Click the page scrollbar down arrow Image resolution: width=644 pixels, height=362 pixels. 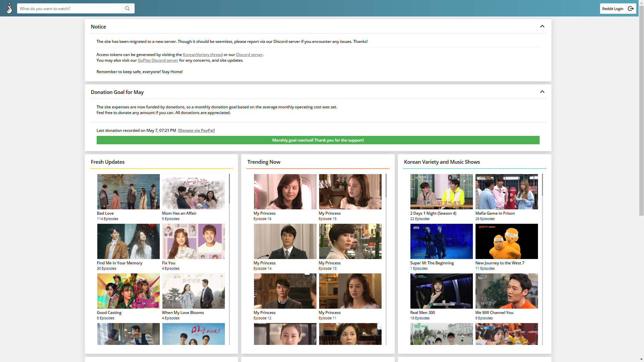pyautogui.click(x=641, y=359)
